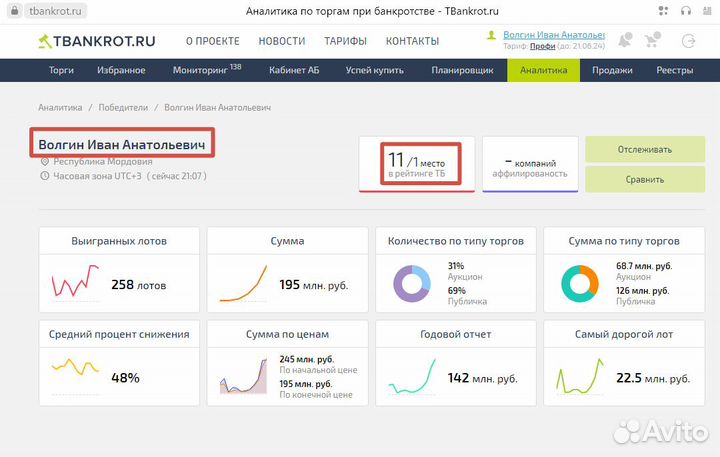Click the green user profile icon

point(491,35)
